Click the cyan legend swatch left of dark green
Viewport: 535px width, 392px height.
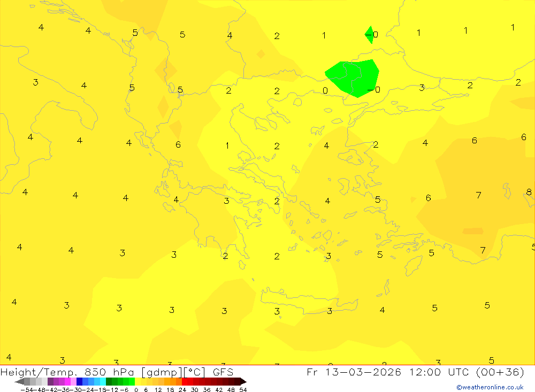tap(103, 381)
